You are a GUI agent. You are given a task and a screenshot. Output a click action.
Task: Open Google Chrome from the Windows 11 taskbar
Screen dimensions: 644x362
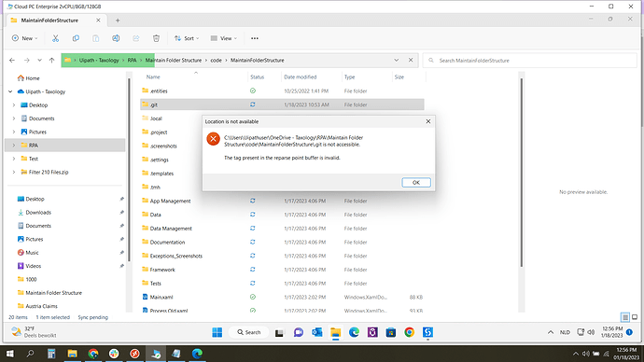click(x=409, y=332)
